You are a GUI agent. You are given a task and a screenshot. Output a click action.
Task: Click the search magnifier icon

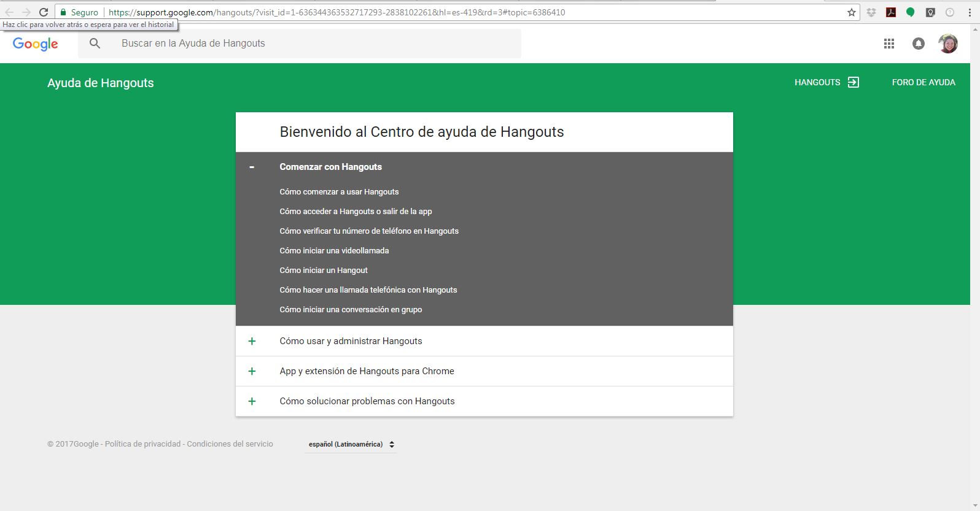[x=95, y=44]
